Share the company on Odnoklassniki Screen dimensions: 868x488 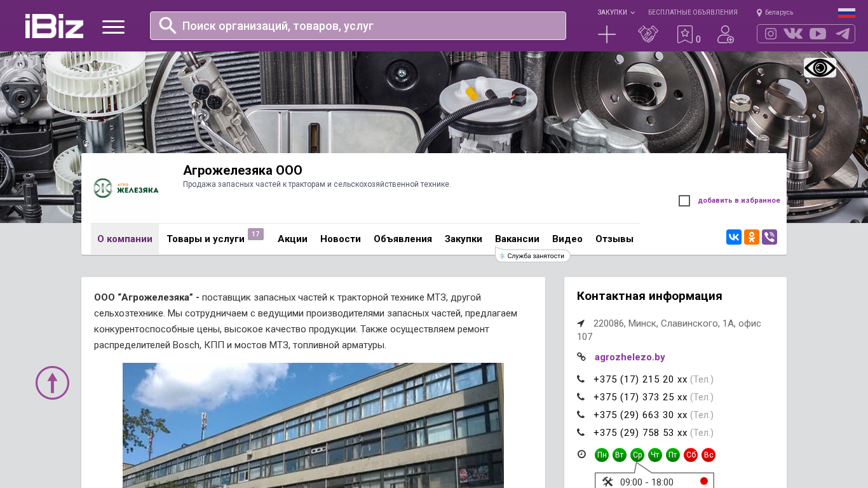752,237
